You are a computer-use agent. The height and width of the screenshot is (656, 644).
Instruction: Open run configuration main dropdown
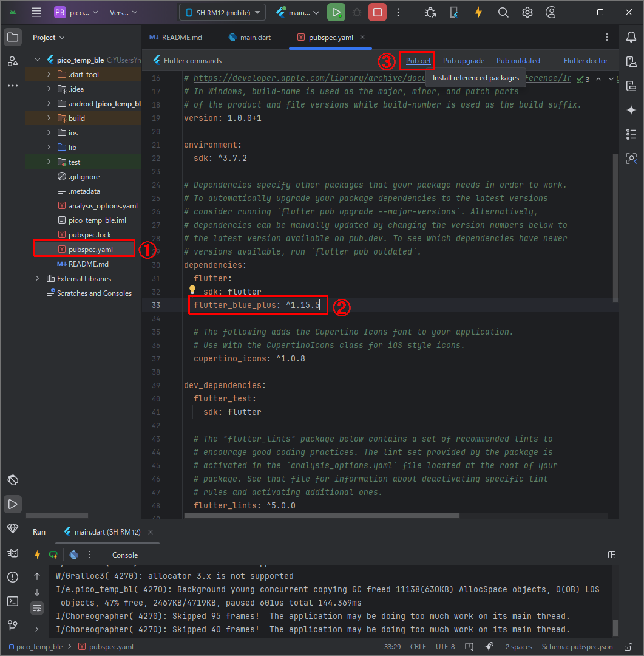coord(298,13)
